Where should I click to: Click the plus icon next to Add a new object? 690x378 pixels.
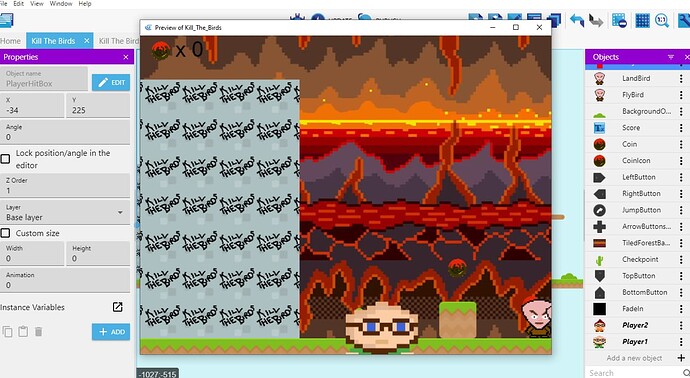tap(681, 358)
